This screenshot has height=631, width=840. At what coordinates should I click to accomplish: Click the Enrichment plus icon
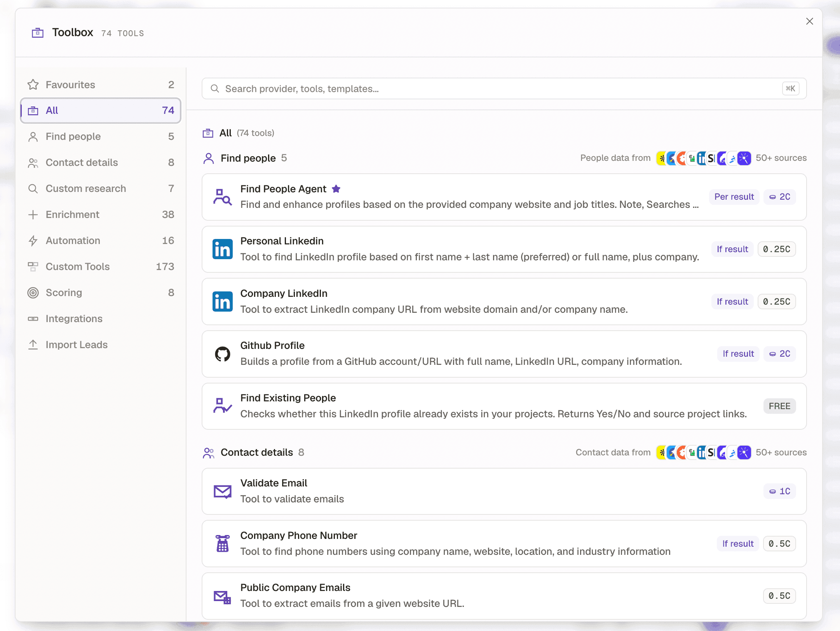coord(33,214)
